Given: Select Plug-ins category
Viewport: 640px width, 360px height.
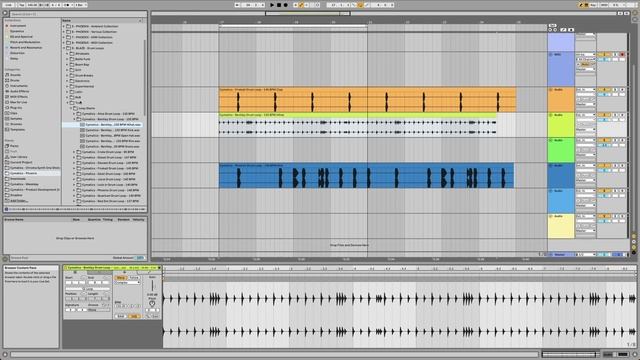Looking at the screenshot, I should point(16,108).
